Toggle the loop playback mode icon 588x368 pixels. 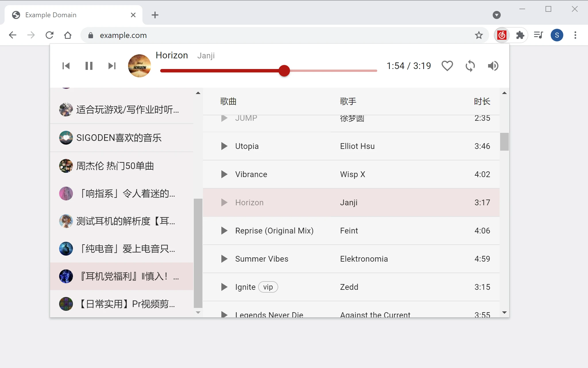coord(470,66)
